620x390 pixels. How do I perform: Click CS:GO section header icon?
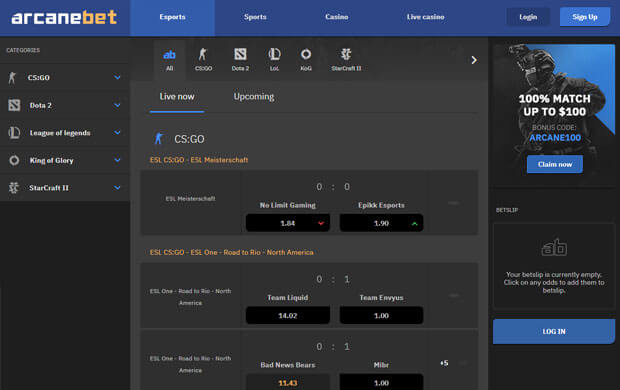pyautogui.click(x=159, y=139)
